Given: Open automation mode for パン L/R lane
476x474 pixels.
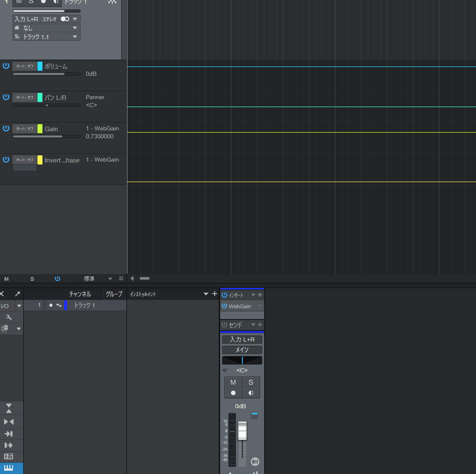Looking at the screenshot, I should tap(25, 97).
